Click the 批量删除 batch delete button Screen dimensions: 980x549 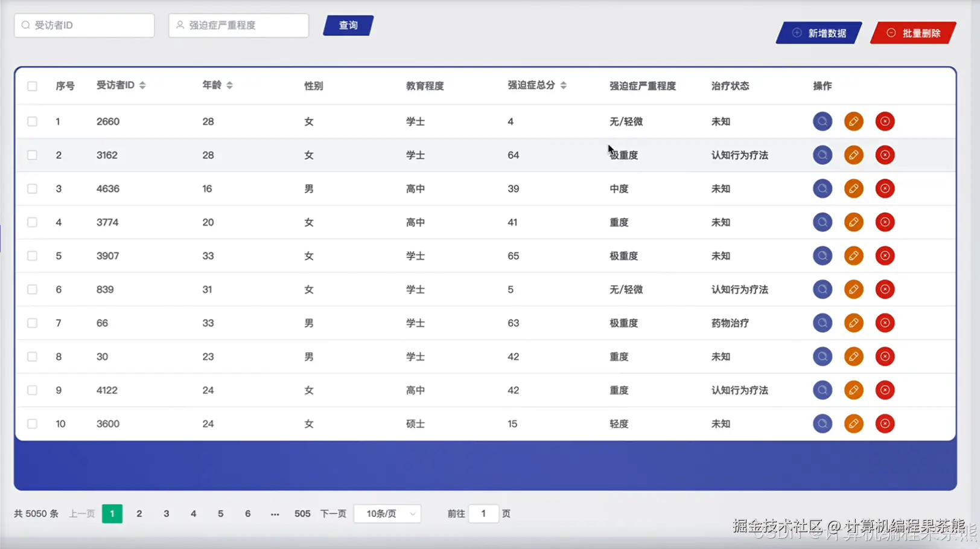pyautogui.click(x=913, y=33)
